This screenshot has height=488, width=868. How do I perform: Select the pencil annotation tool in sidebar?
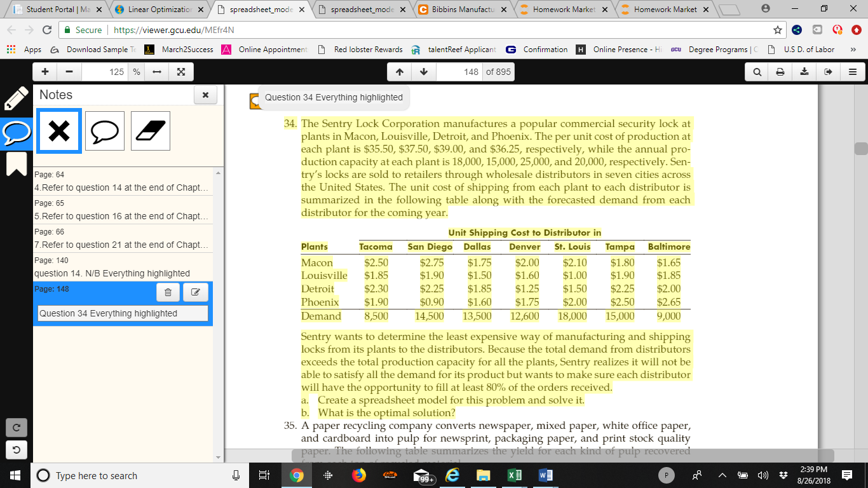tap(16, 100)
